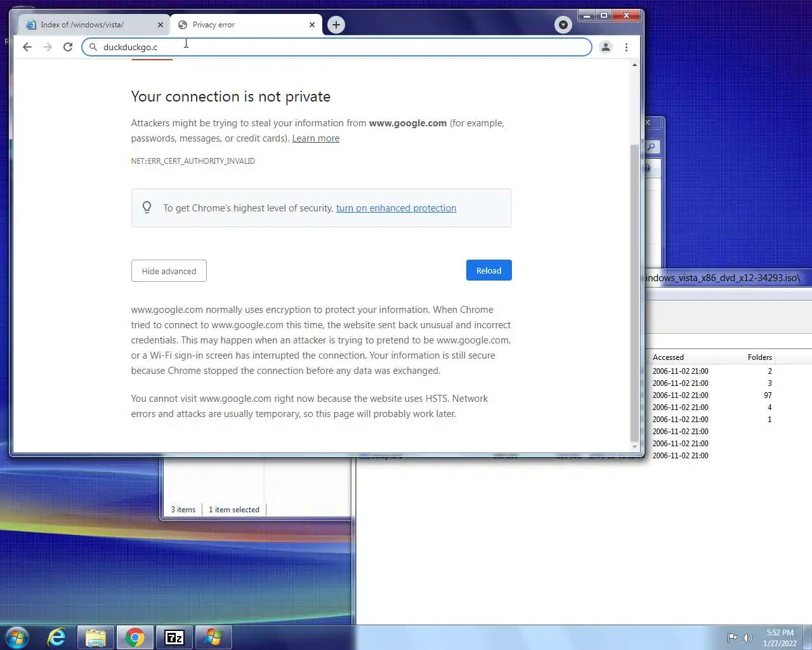Viewport: 812px width, 650px height.
Task: Click the address bar containing duckduckgo.c
Action: (x=336, y=47)
